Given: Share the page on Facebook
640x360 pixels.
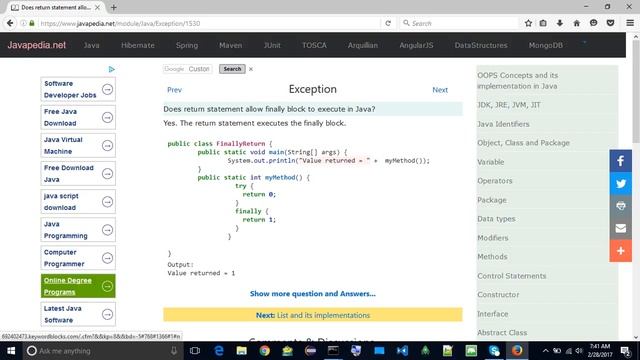Looking at the screenshot, I should click(x=620, y=161).
